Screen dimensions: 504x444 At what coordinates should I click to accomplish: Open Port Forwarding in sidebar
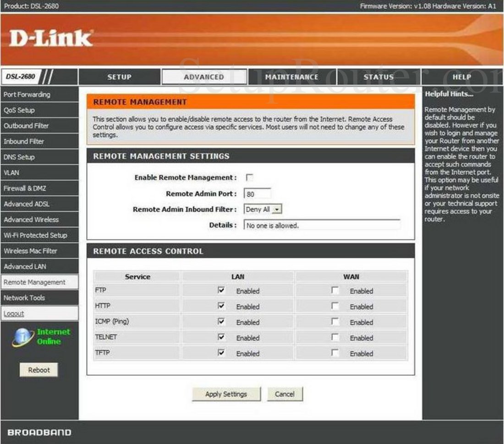[x=39, y=94]
